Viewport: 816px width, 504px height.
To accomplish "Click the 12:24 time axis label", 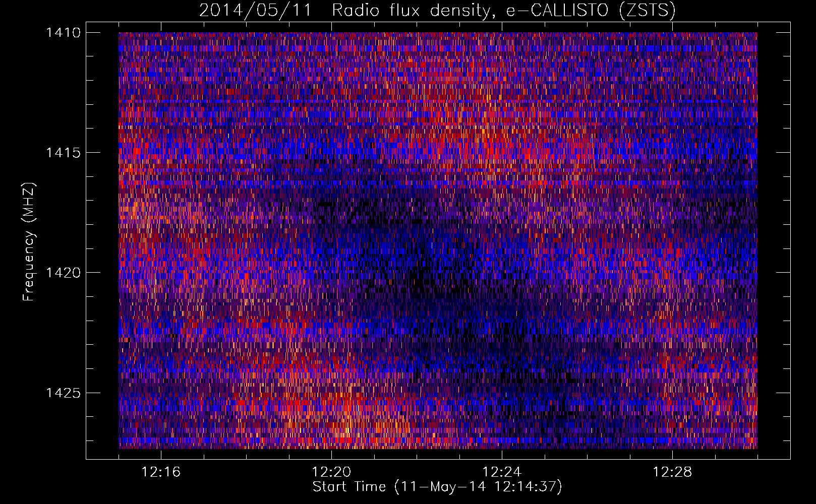I will pyautogui.click(x=502, y=472).
